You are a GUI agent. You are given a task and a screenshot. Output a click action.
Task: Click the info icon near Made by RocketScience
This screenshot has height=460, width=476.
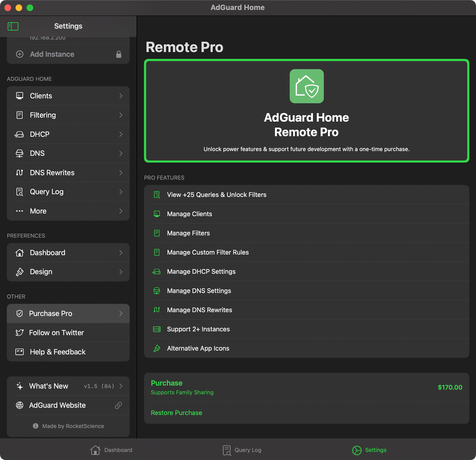pos(35,426)
